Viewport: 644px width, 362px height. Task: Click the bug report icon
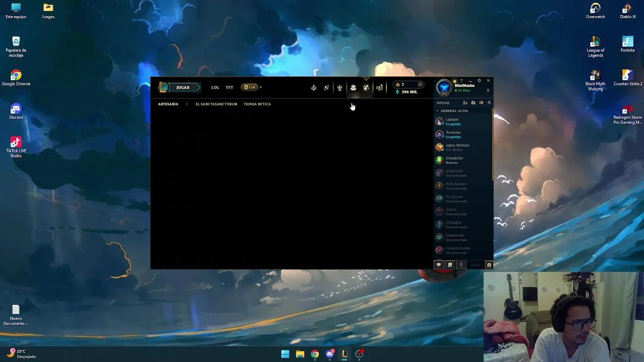click(x=489, y=265)
